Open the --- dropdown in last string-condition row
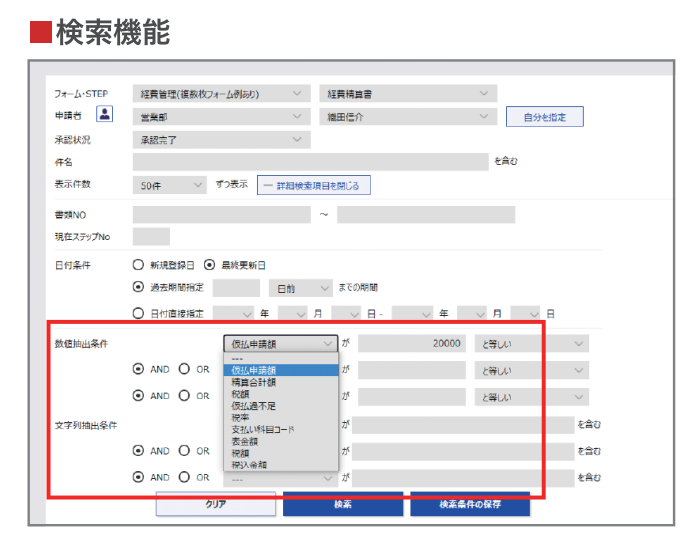This screenshot has height=539, width=690. pos(281,478)
